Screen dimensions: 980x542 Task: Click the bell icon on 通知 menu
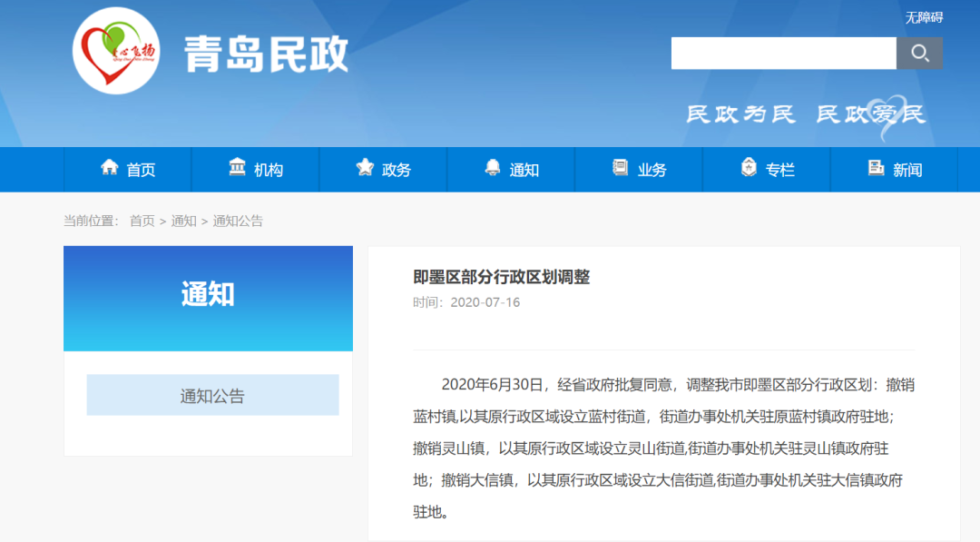[x=493, y=168]
